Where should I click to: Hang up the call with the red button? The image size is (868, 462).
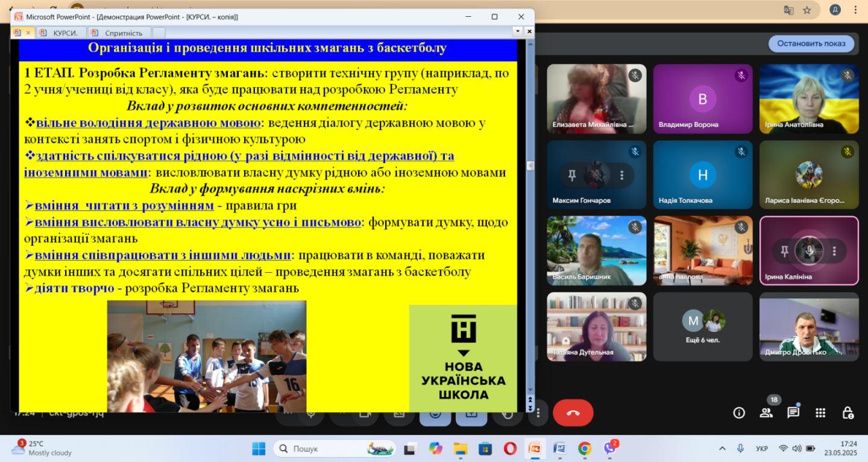coord(573,413)
